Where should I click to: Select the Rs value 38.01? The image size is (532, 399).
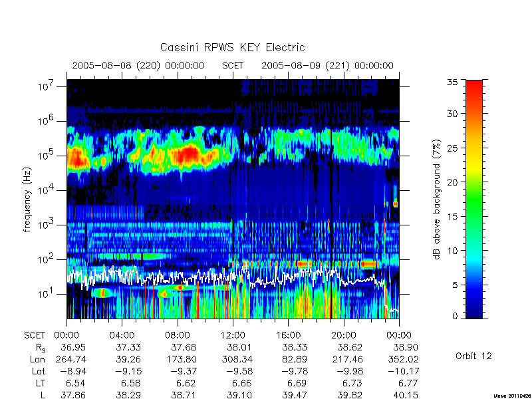(239, 347)
